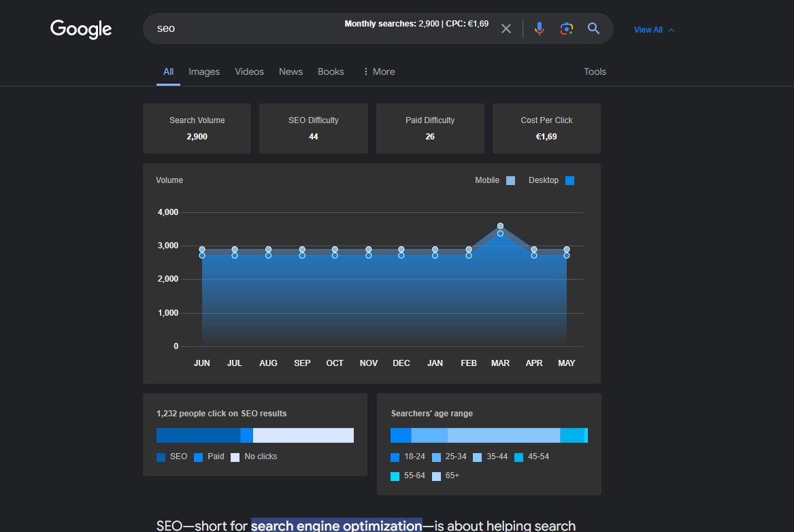The image size is (794, 532).
Task: Click the Google logo
Action: [81, 29]
